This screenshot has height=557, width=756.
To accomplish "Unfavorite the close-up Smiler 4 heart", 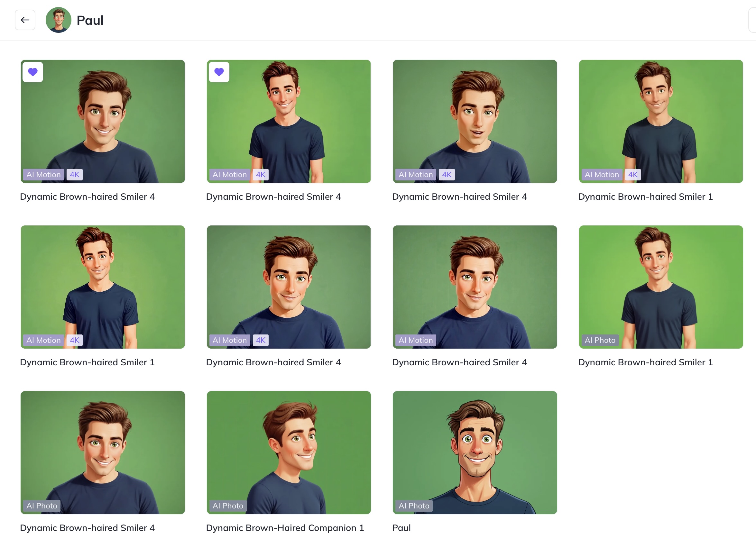I will 33,72.
